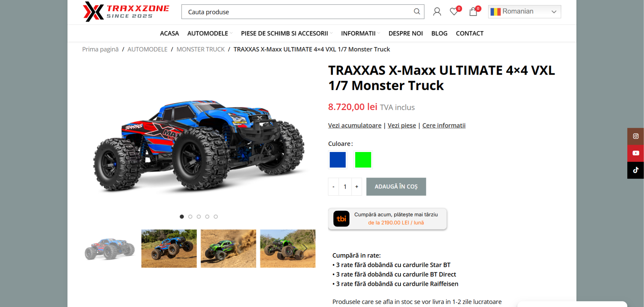Open the user account icon
Viewport: 644px width, 307px height.
[437, 12]
